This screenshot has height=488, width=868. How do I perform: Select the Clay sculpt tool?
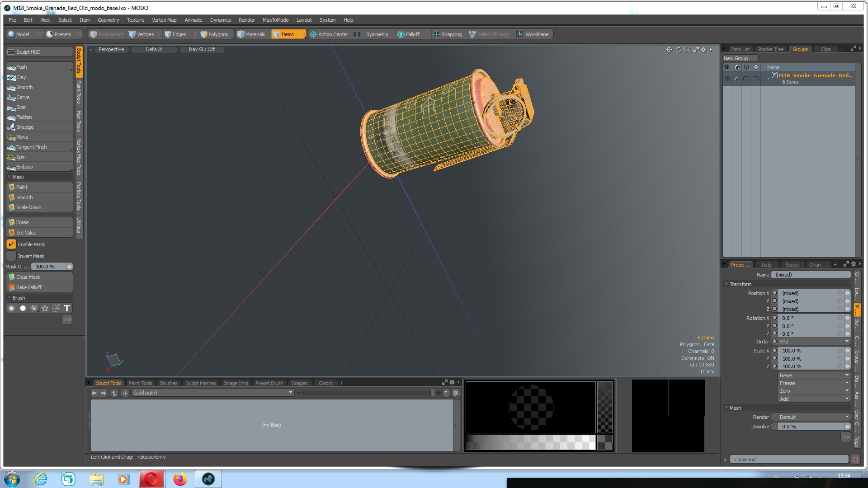pos(38,77)
